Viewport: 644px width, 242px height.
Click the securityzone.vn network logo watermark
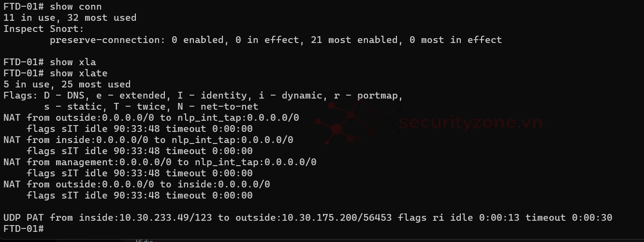348,123
